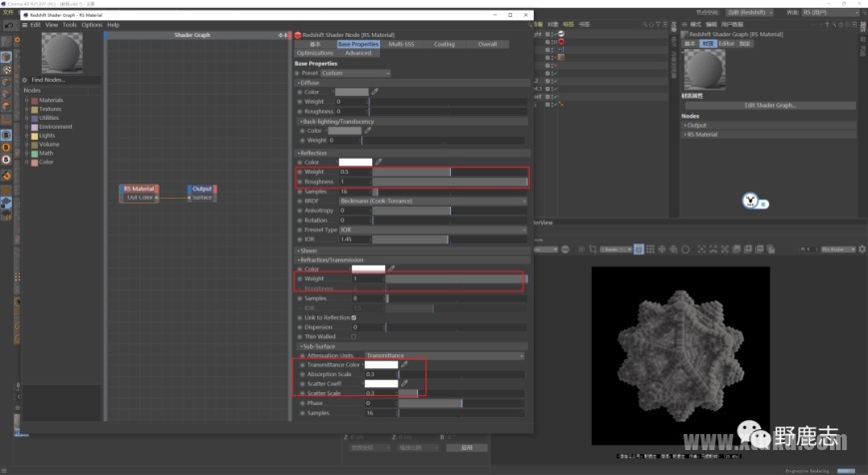Screen dimensions: 868x475
Task: Open the Help menu in Shader Graph
Action: point(113,25)
